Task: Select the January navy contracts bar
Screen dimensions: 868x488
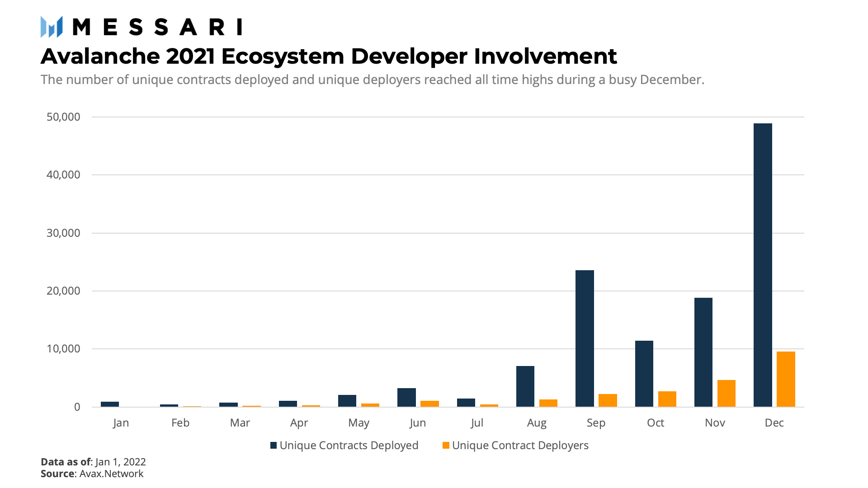Action: 110,404
